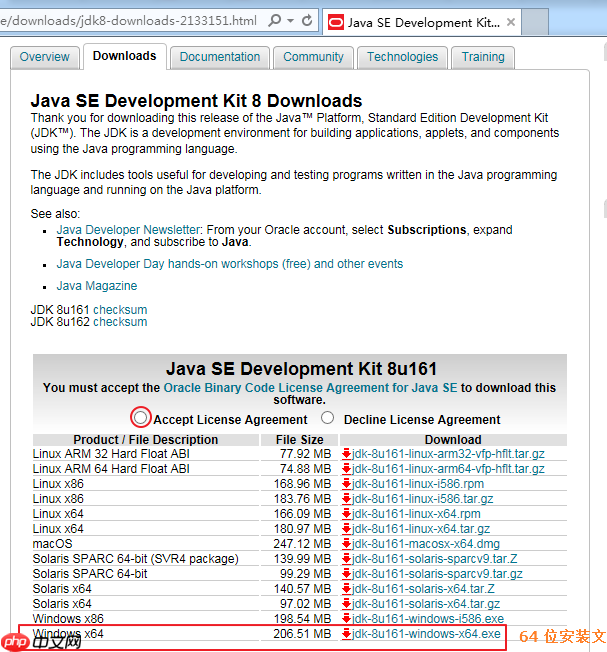Download jdk-8u161-solaris-x64.tar.gz file link
Image resolution: width=607 pixels, height=652 pixels.
pos(426,604)
